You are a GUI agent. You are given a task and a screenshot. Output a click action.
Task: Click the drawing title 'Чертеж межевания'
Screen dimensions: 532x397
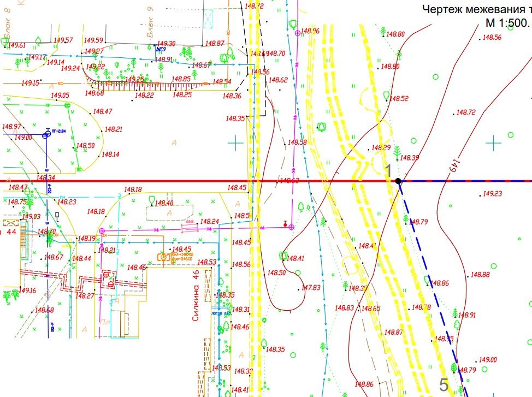(x=475, y=9)
